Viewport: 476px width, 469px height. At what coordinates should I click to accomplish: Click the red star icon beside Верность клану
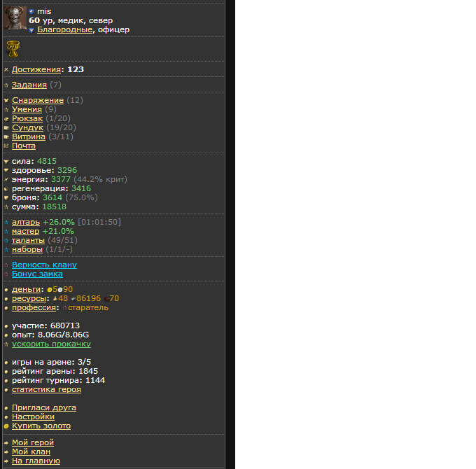click(6, 265)
